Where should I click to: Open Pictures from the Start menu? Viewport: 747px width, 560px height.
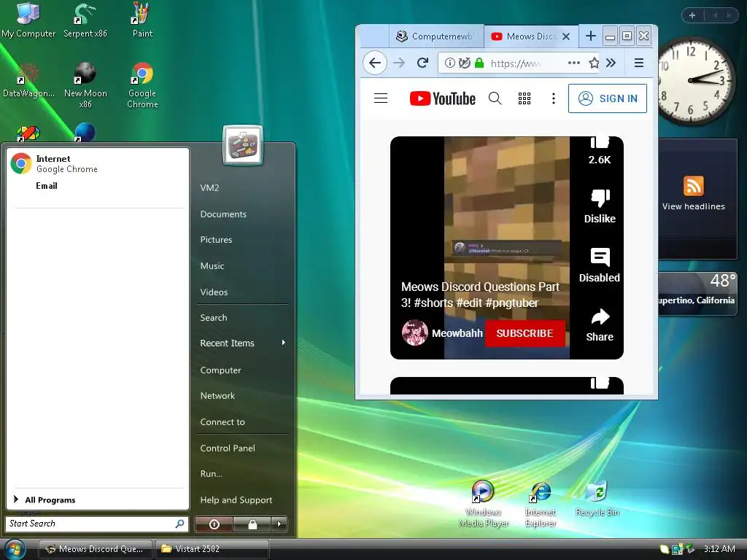click(x=216, y=240)
